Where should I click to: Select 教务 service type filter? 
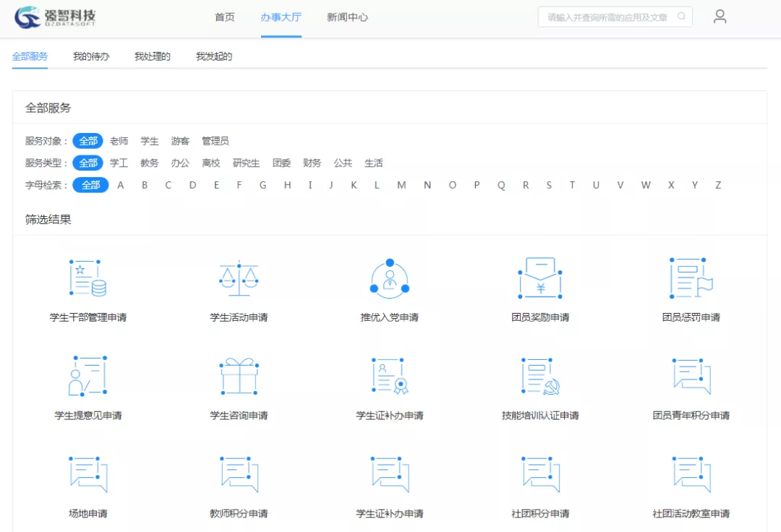pyautogui.click(x=150, y=163)
